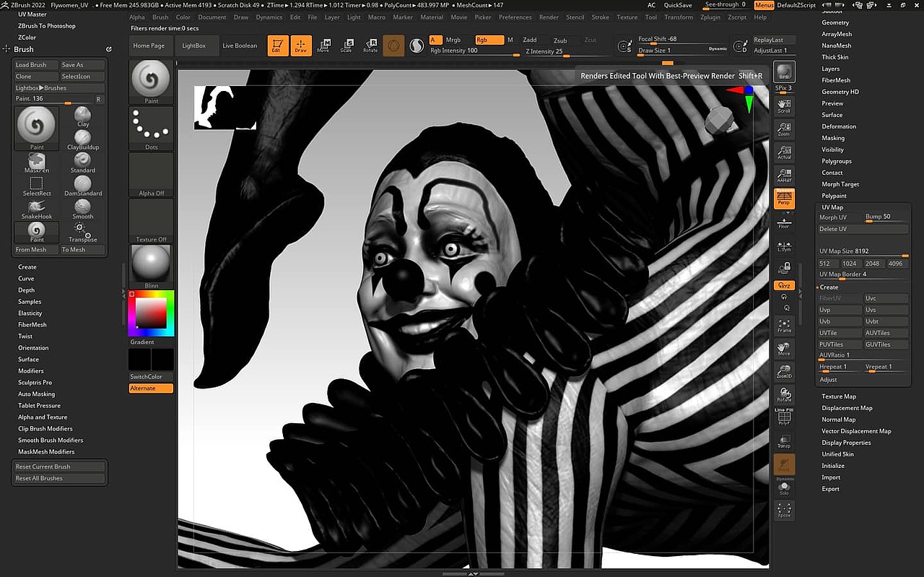Toggle the Floor grid
The image size is (924, 577).
click(784, 222)
